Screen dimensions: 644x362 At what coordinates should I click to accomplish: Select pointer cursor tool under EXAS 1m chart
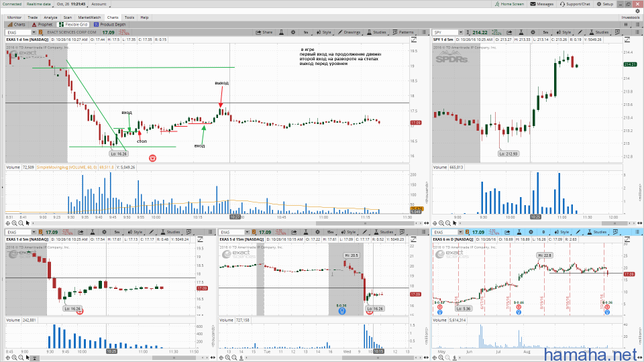(28, 223)
